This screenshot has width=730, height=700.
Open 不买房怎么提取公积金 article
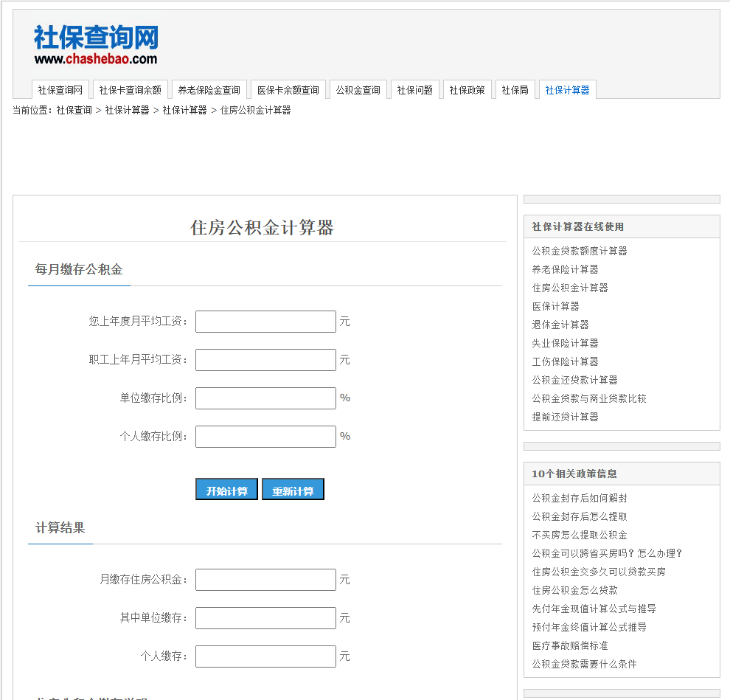click(x=580, y=535)
